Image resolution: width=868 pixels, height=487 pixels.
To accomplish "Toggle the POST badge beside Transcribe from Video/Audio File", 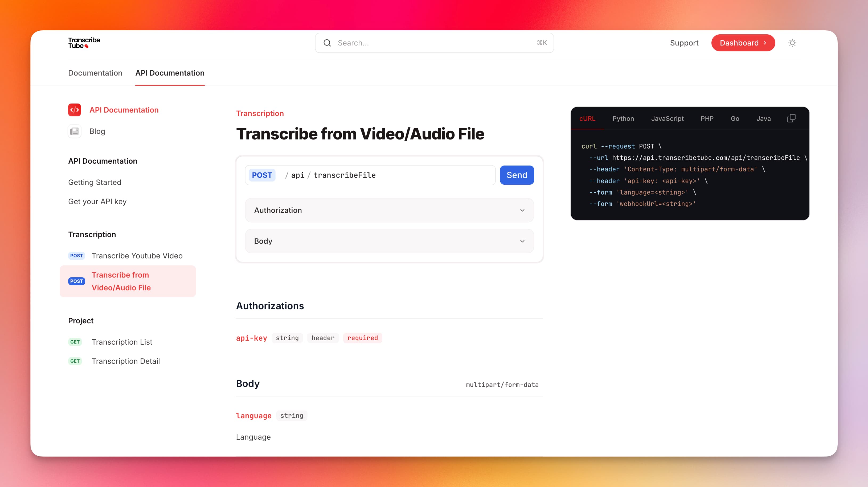I will pyautogui.click(x=76, y=281).
